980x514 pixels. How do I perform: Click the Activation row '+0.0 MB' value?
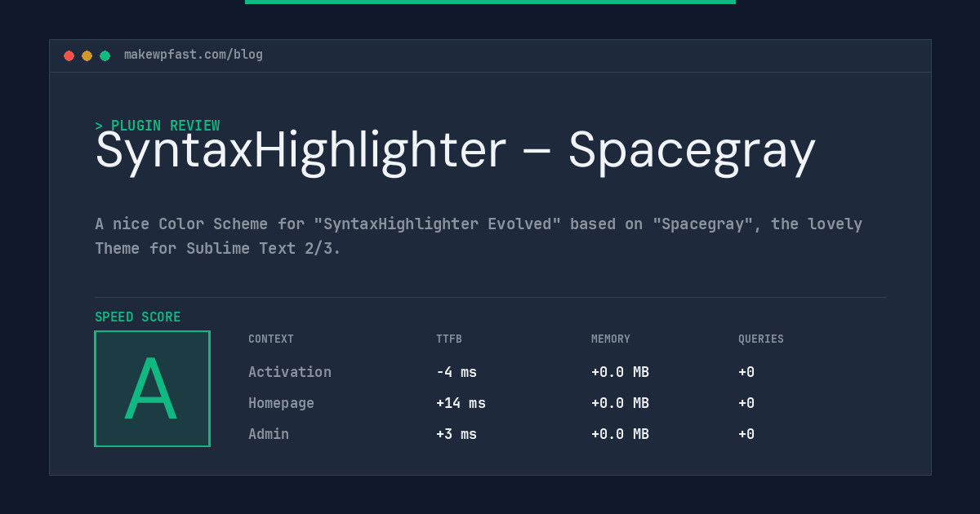[620, 372]
